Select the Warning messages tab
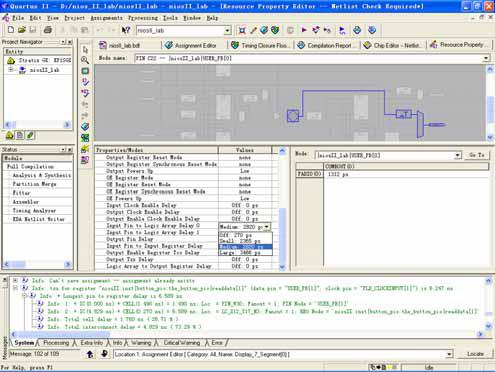Image resolution: width=495 pixels, height=372 pixels. pyautogui.click(x=141, y=343)
